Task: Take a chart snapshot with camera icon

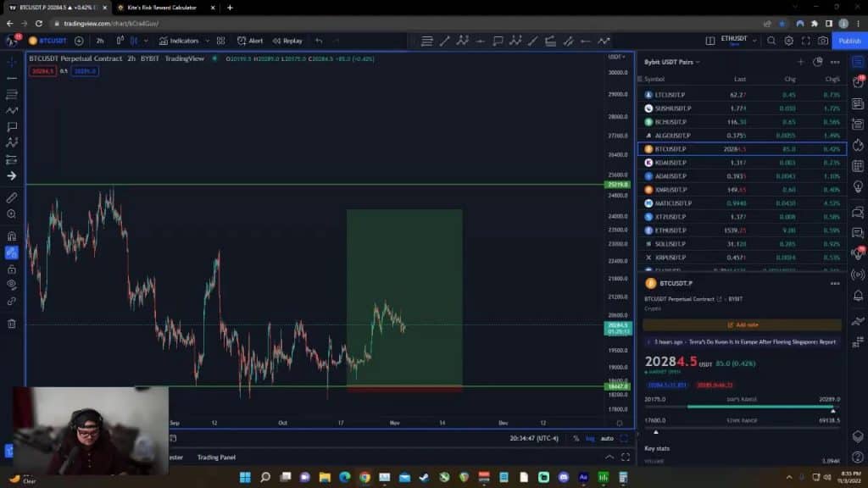Action: click(x=823, y=41)
